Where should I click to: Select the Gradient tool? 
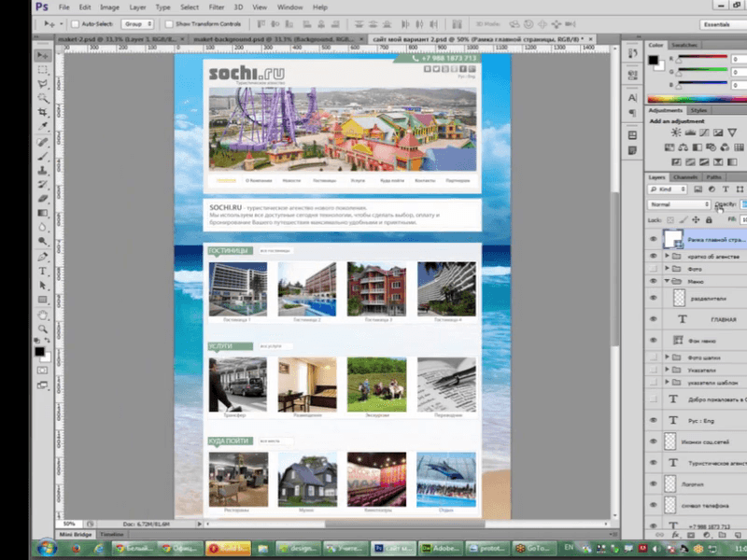click(x=42, y=213)
